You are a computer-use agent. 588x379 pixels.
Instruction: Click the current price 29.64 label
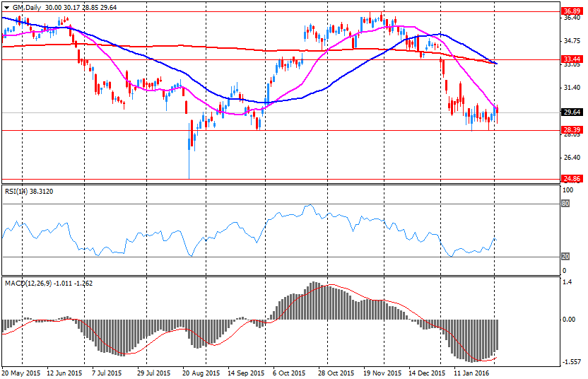(572, 112)
